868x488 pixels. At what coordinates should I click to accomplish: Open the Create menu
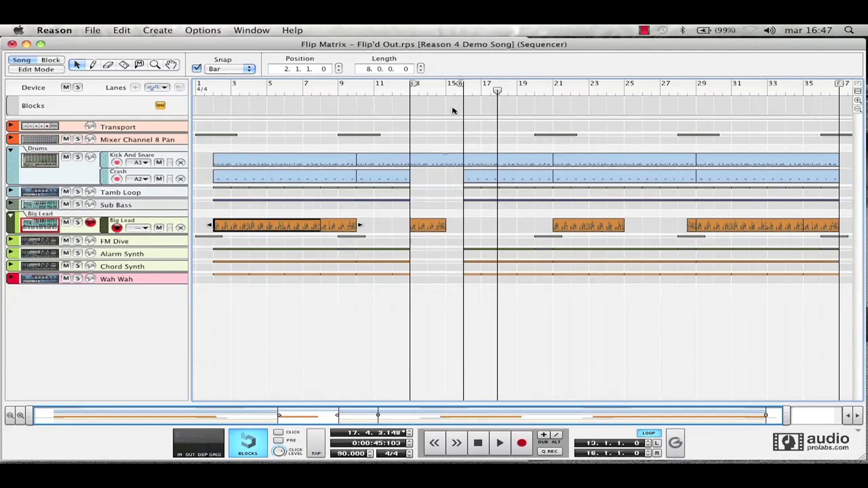click(157, 30)
